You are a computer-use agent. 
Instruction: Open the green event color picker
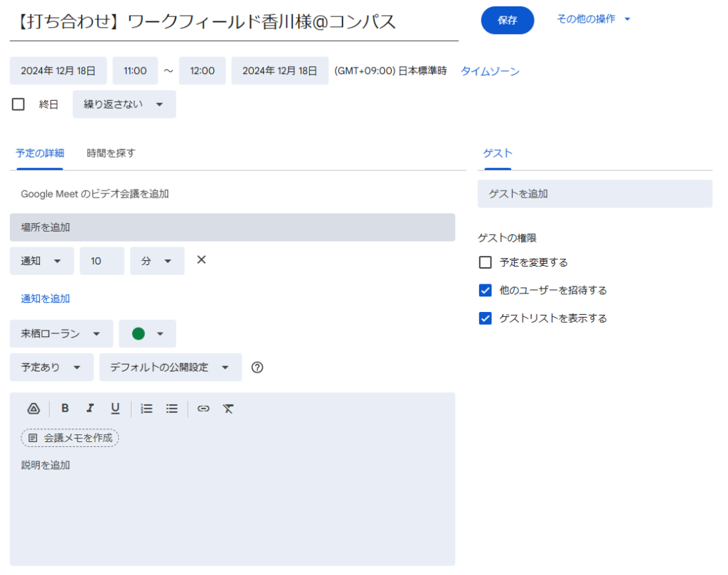pos(147,334)
